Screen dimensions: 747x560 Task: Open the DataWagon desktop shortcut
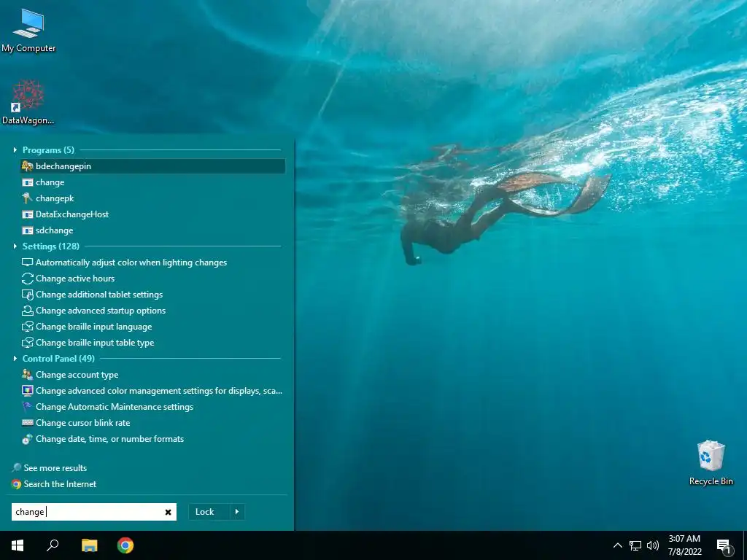[x=28, y=102]
